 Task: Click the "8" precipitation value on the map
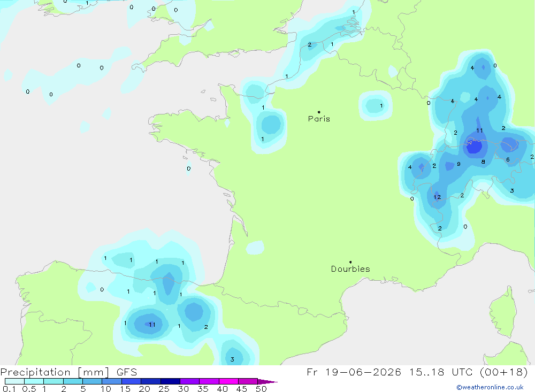(x=483, y=162)
